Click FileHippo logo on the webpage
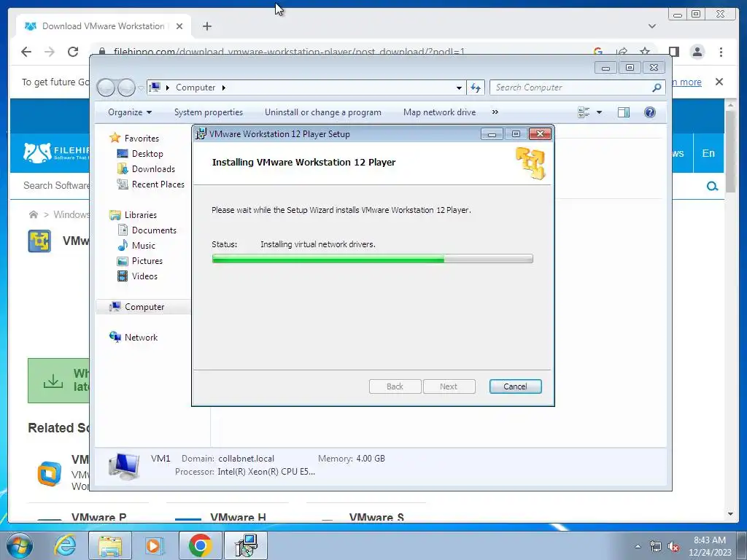 (x=57, y=152)
